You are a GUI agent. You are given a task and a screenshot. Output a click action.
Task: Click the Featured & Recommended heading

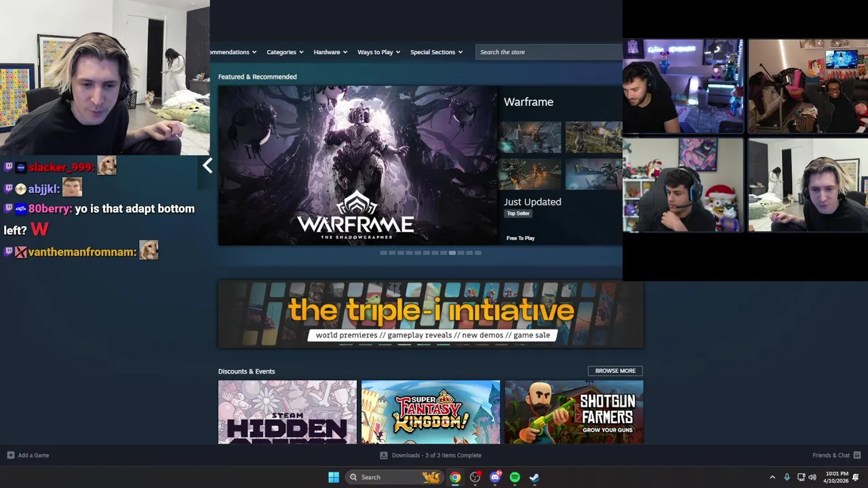pyautogui.click(x=257, y=77)
